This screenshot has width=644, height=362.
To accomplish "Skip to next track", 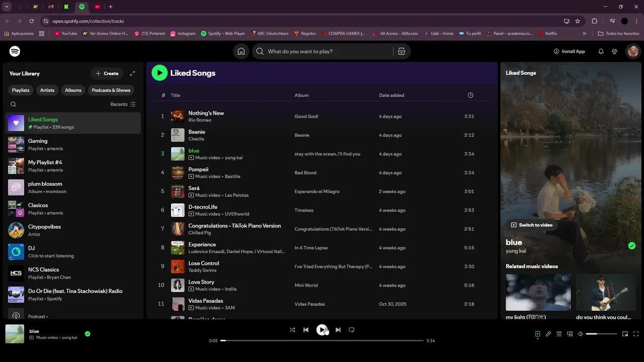I will [x=338, y=330].
